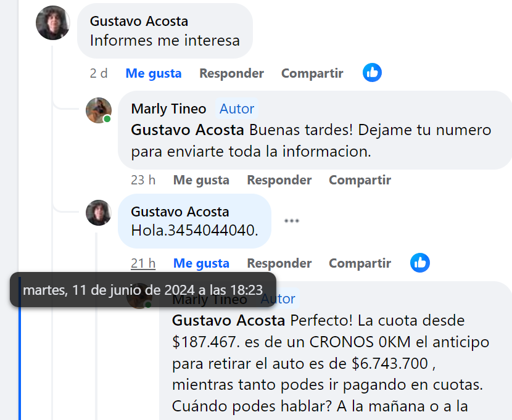
Task: Click the like reaction icon on Gustavo's first comment
Action: click(x=372, y=73)
